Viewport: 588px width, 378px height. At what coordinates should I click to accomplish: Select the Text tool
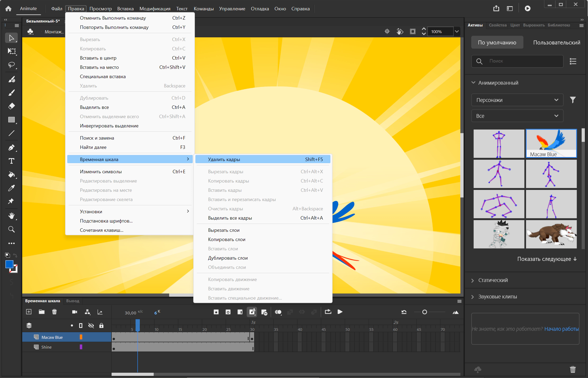click(11, 161)
